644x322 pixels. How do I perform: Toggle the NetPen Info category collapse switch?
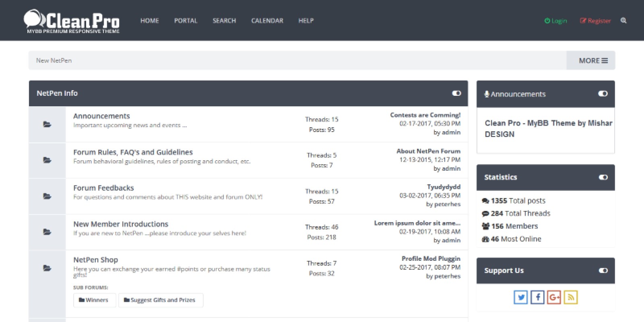coord(456,93)
